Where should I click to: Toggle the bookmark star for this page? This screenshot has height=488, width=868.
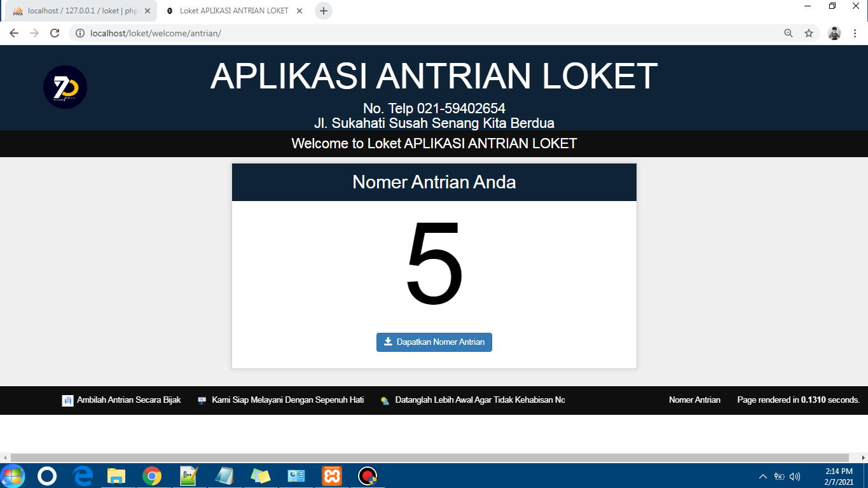809,32
